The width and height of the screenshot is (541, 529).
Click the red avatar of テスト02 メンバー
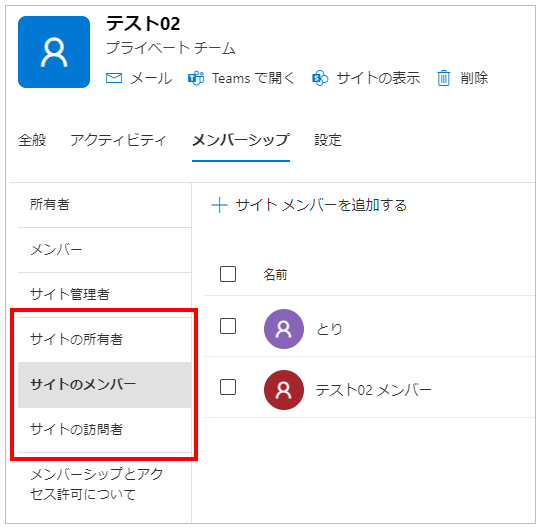[x=284, y=390]
